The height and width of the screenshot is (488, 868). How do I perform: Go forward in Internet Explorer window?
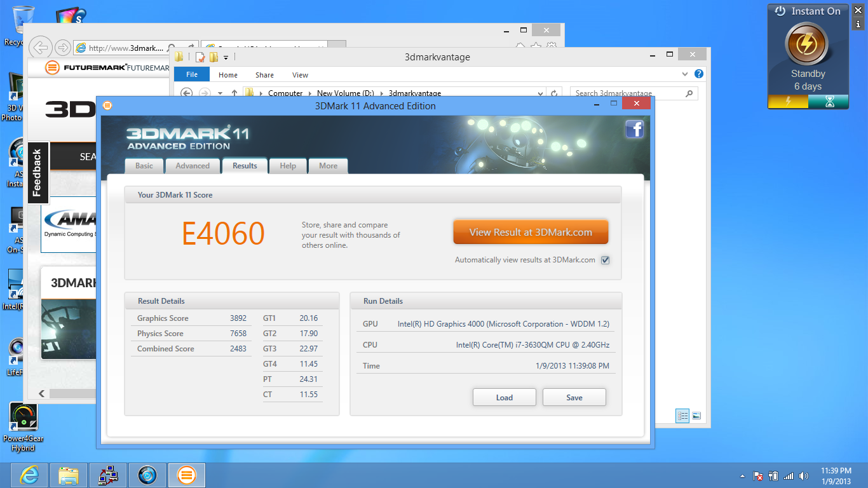(62, 48)
